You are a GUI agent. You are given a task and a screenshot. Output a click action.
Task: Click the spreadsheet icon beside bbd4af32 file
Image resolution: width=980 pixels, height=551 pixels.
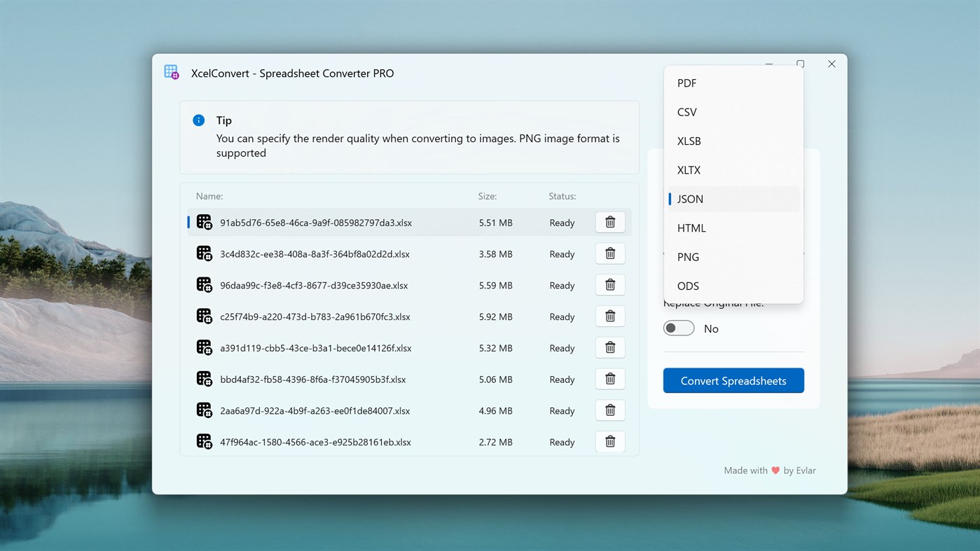click(x=204, y=379)
